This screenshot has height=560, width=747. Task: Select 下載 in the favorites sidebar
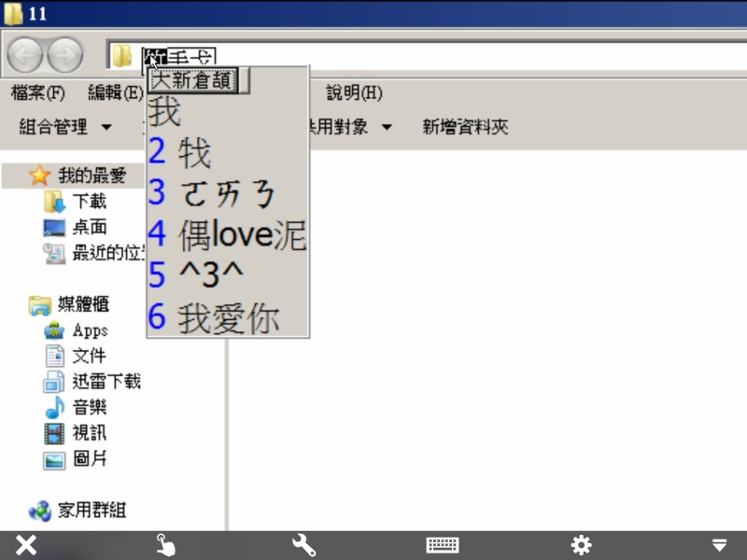point(90,201)
